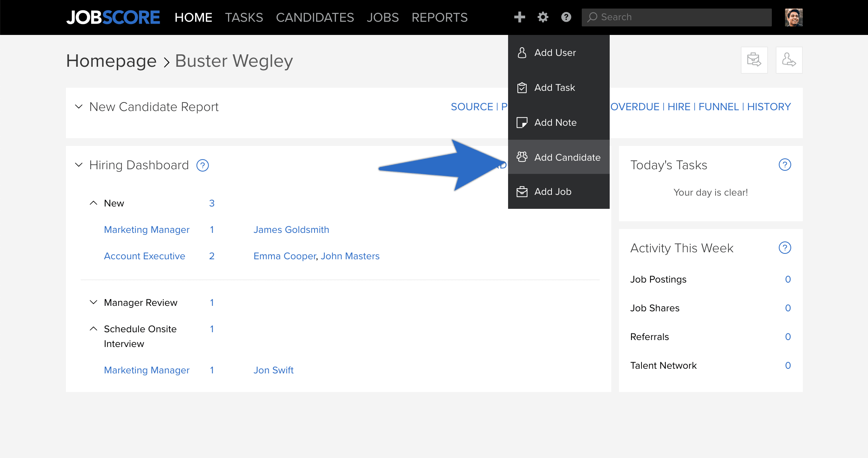Open candidate Emma Cooper

click(285, 256)
